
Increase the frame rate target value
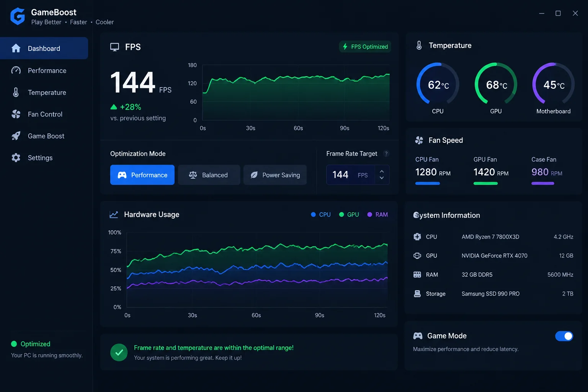tap(382, 171)
